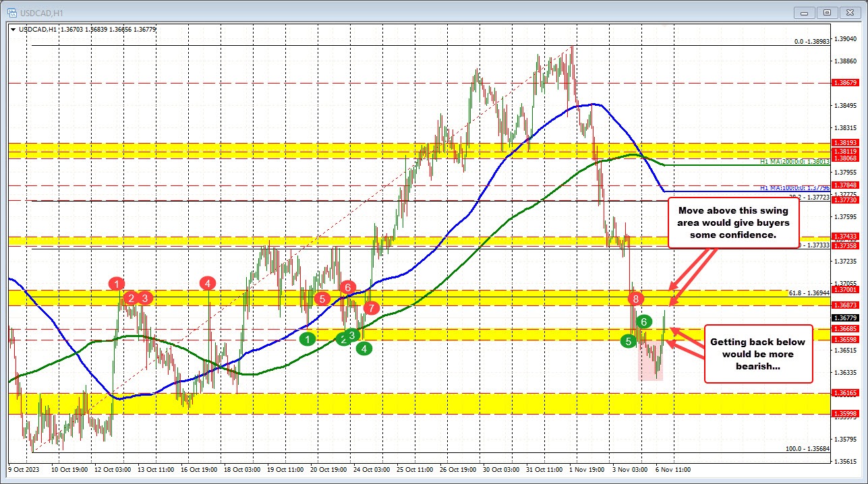The height and width of the screenshot is (484, 868).
Task: Select the red circle labeled 7
Action: tap(370, 308)
